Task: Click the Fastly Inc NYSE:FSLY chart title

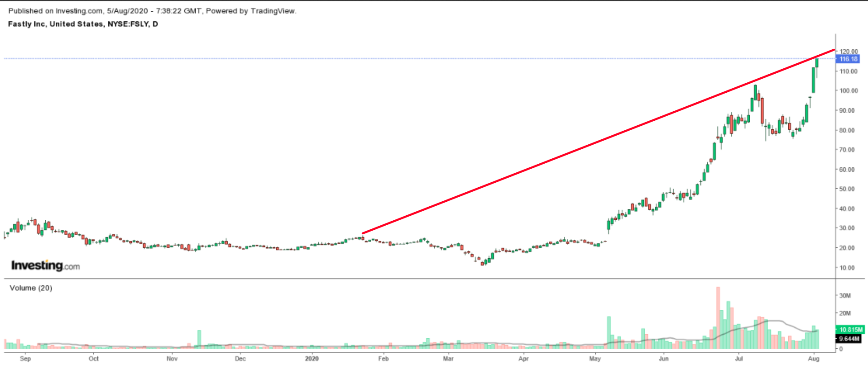Action: pos(83,24)
